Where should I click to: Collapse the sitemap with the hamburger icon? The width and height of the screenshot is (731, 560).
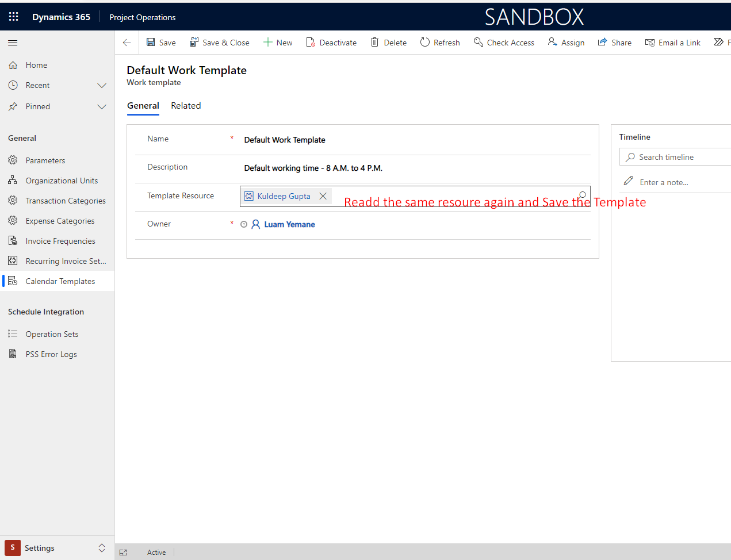[x=12, y=42]
